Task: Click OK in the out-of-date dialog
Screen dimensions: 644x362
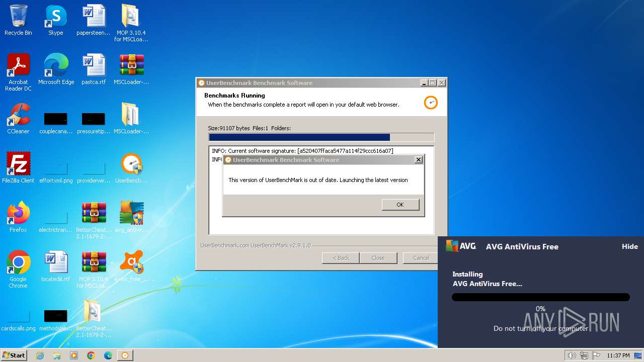Action: coord(400,205)
